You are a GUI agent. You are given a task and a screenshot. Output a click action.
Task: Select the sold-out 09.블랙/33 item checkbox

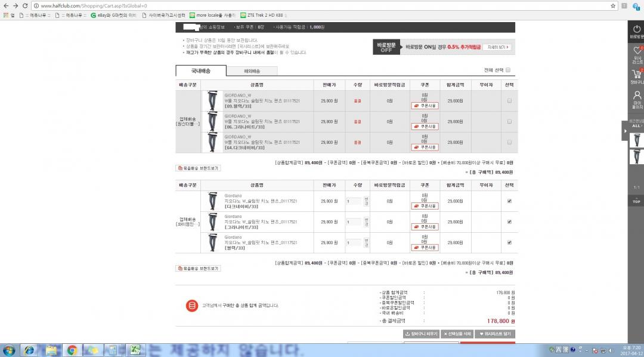509,101
